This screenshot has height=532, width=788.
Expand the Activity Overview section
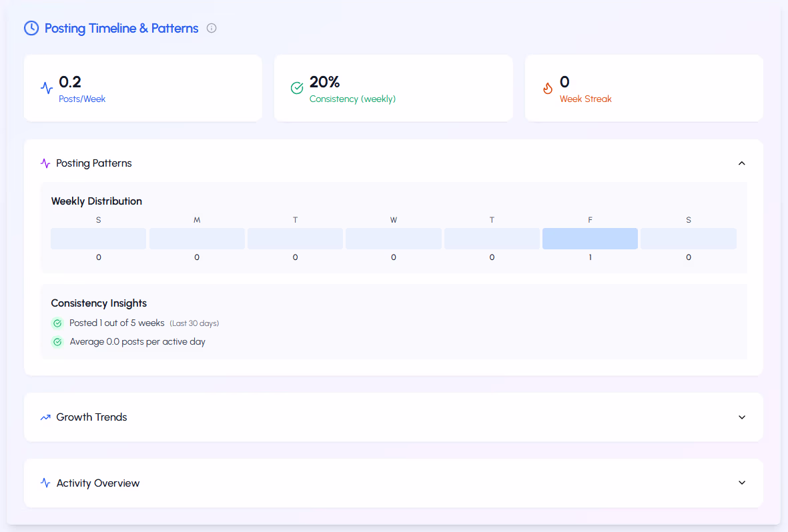point(741,483)
